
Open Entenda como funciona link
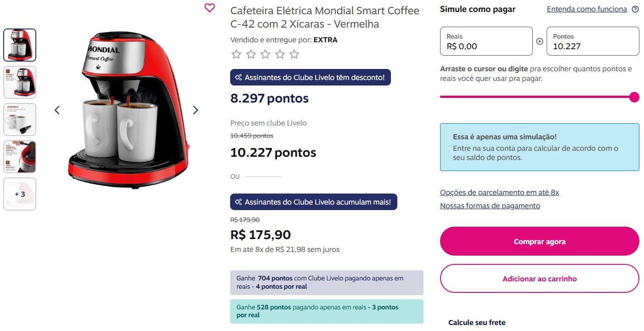pos(587,9)
